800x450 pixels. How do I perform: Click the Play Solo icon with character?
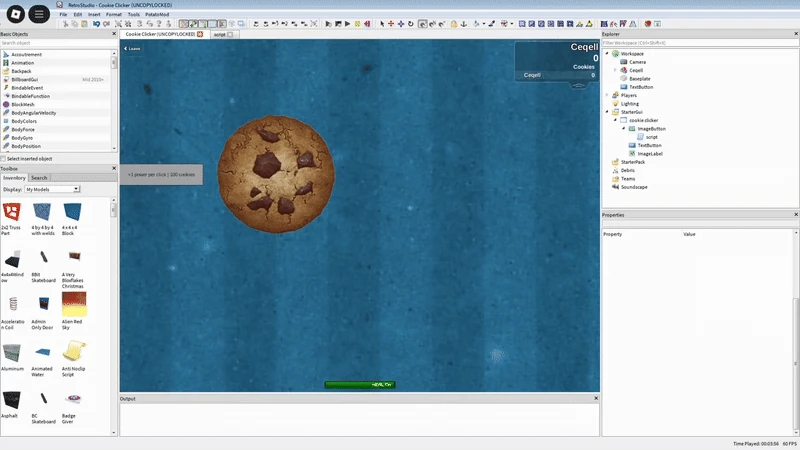[x=328, y=24]
